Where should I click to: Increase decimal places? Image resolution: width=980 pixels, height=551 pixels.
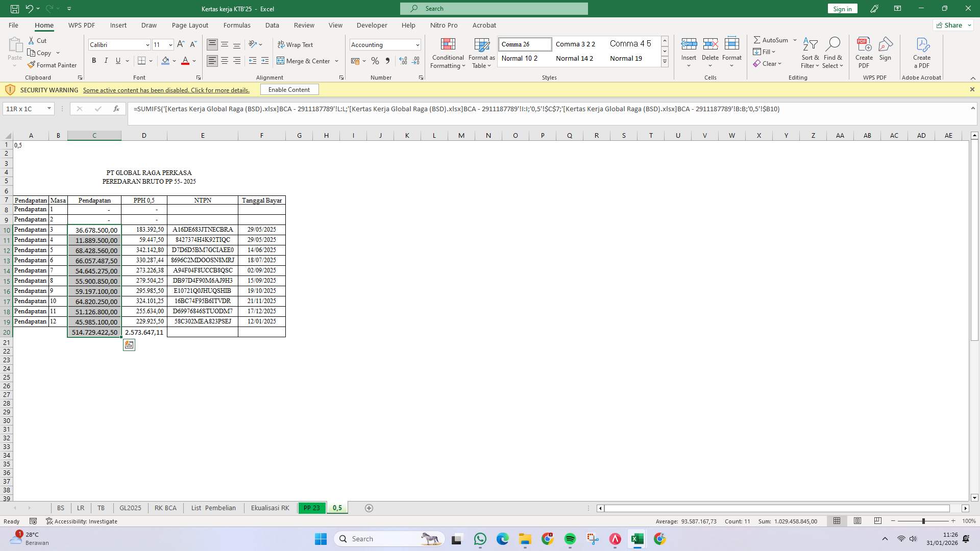click(x=403, y=61)
